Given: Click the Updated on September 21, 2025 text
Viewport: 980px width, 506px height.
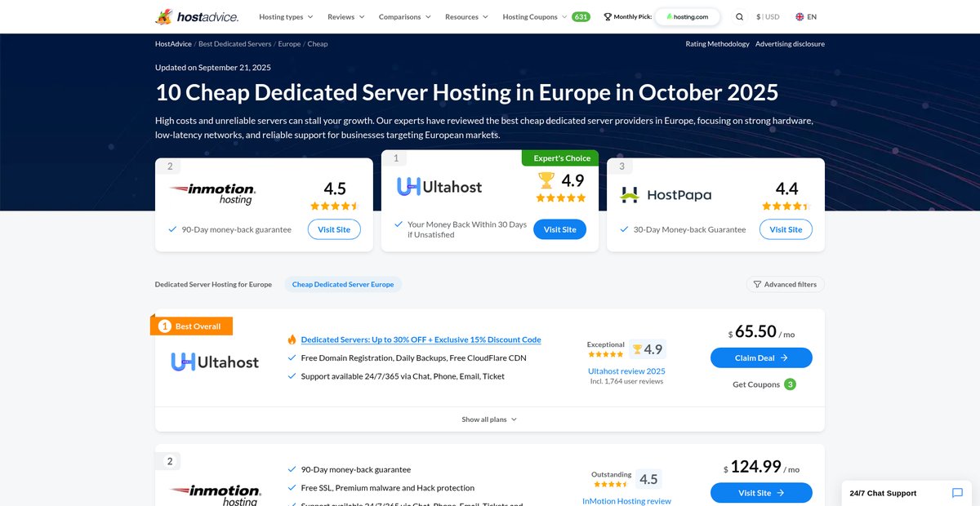Looking at the screenshot, I should (x=213, y=68).
